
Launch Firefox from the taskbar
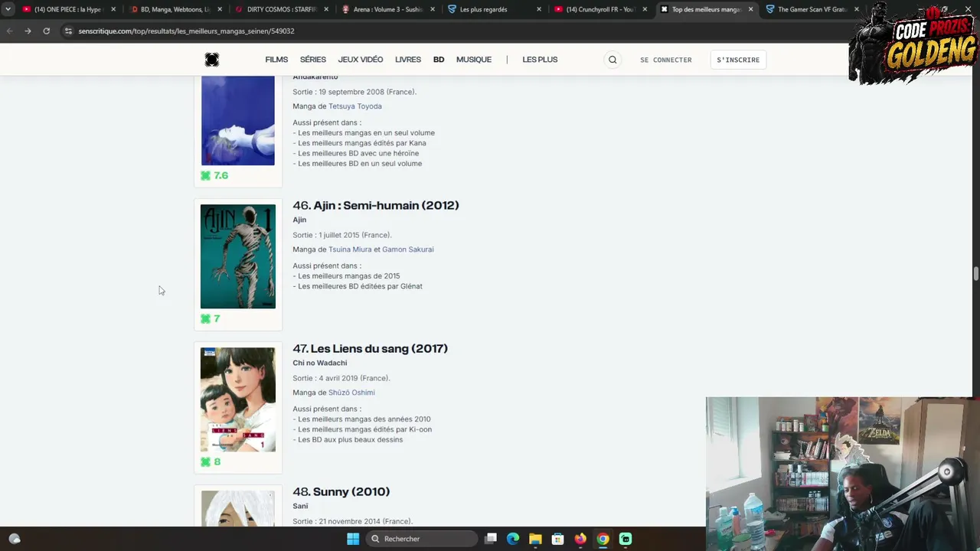coord(580,539)
